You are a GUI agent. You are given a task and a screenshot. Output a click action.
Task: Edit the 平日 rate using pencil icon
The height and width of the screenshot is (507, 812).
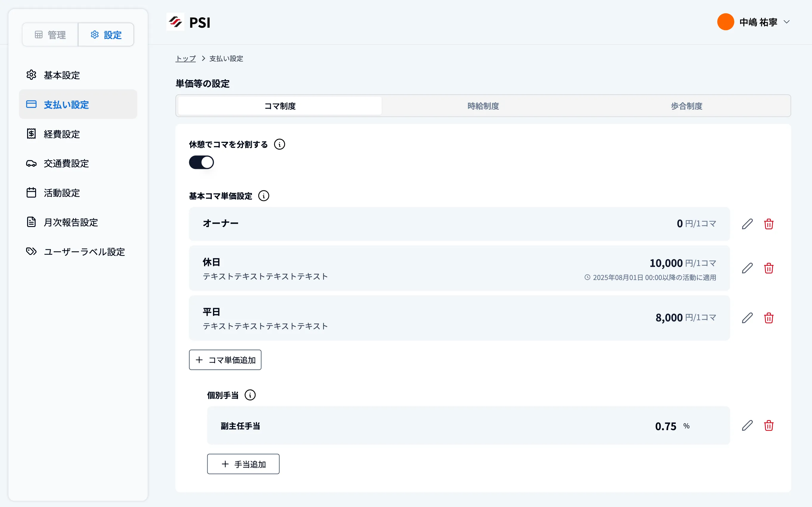[x=747, y=318]
